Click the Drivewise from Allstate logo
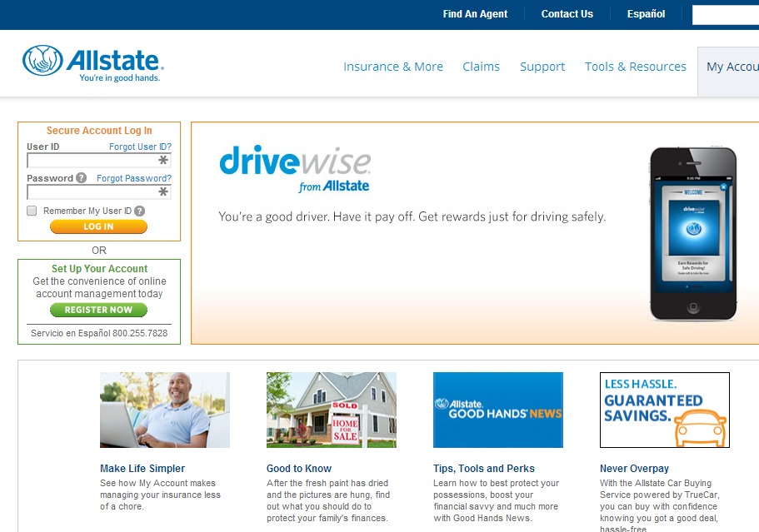Screen dimensions: 759x532 (x=295, y=169)
